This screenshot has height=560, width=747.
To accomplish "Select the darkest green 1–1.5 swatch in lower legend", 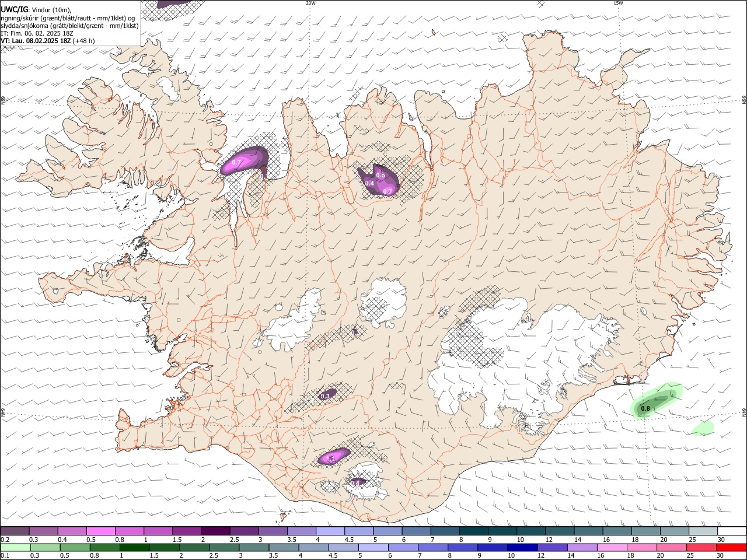I will click(135, 548).
